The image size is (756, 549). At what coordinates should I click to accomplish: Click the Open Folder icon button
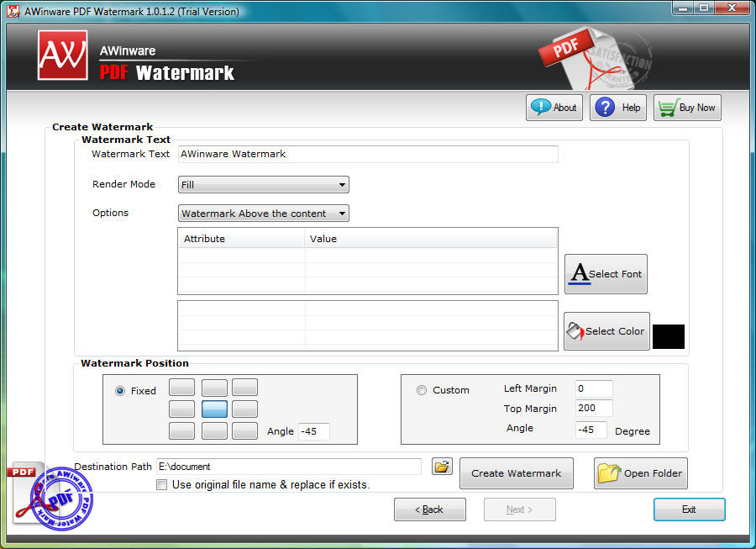[x=640, y=473]
